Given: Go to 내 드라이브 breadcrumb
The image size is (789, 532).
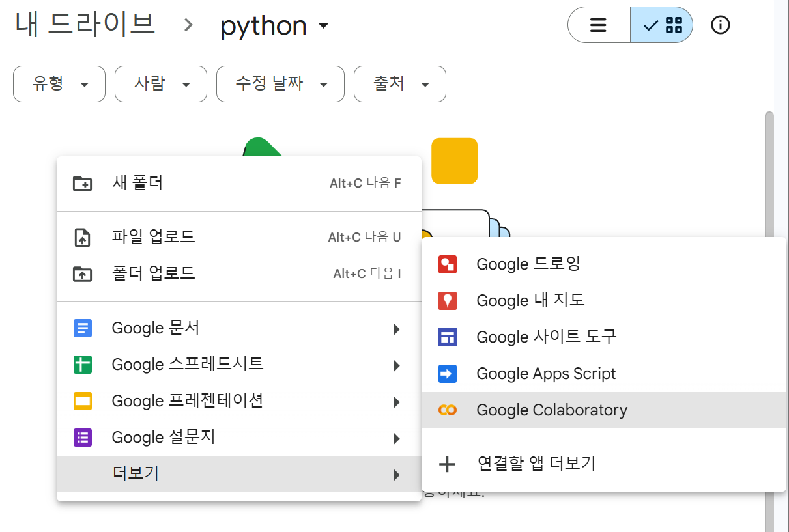Looking at the screenshot, I should pyautogui.click(x=85, y=25).
